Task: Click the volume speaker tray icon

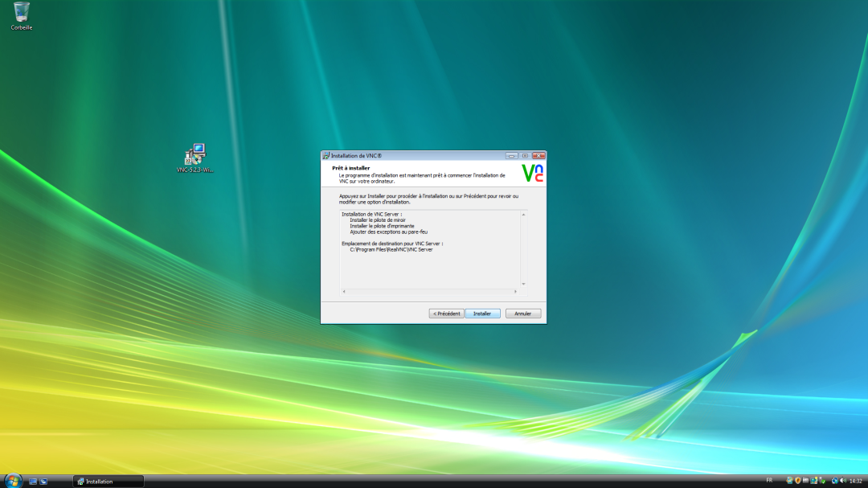Action: coord(843,481)
